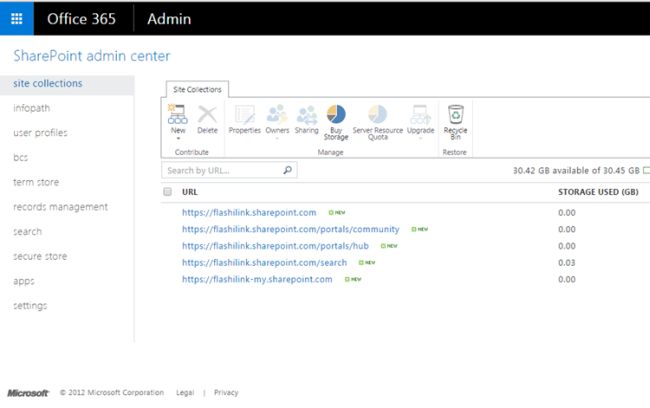
Task: Open https://flashilink.sharepoint.com link
Action: click(x=249, y=212)
